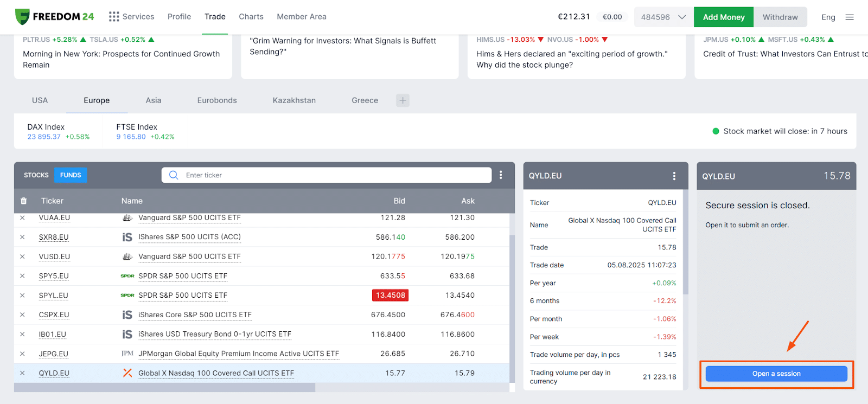Screen dimensions: 868x404
Task: Click iShares logo in SXR8.EU row
Action: (x=127, y=237)
